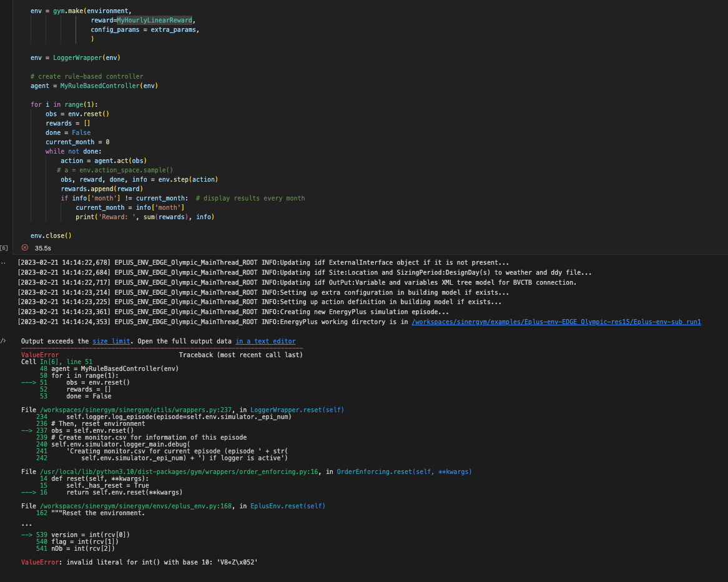Select the highlighted MyHourlyLinearReward token
Viewport: 728px width, 582px height.
[153, 19]
